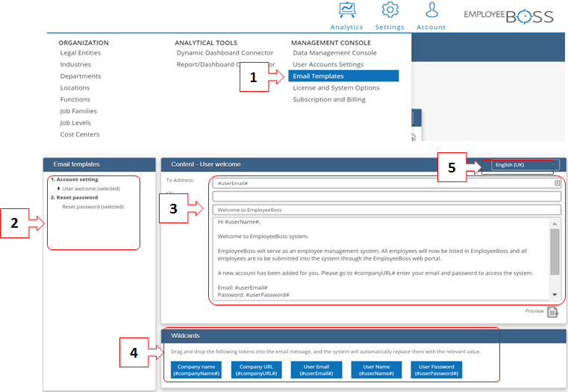
Task: Click the Preview link text
Action: (x=534, y=311)
